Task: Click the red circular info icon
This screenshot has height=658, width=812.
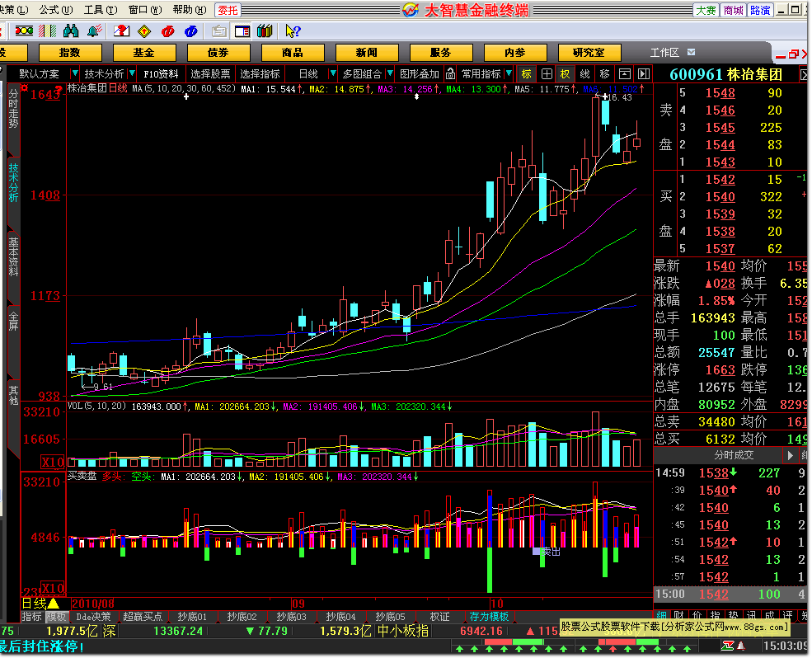Action: click(x=168, y=31)
